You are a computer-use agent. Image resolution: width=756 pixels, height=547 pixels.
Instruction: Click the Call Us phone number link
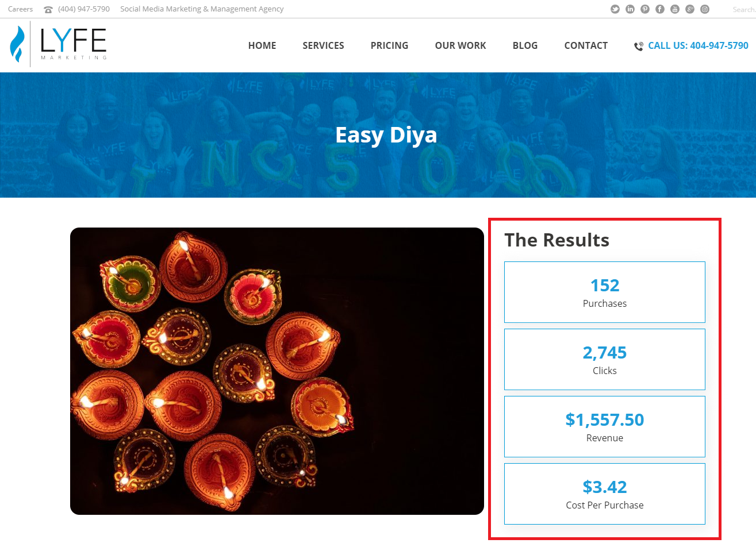coord(697,45)
